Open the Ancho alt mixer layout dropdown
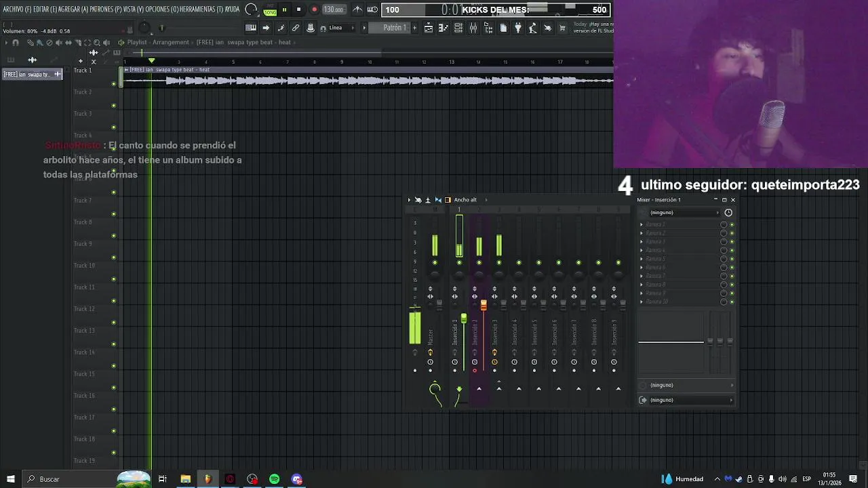 [469, 200]
